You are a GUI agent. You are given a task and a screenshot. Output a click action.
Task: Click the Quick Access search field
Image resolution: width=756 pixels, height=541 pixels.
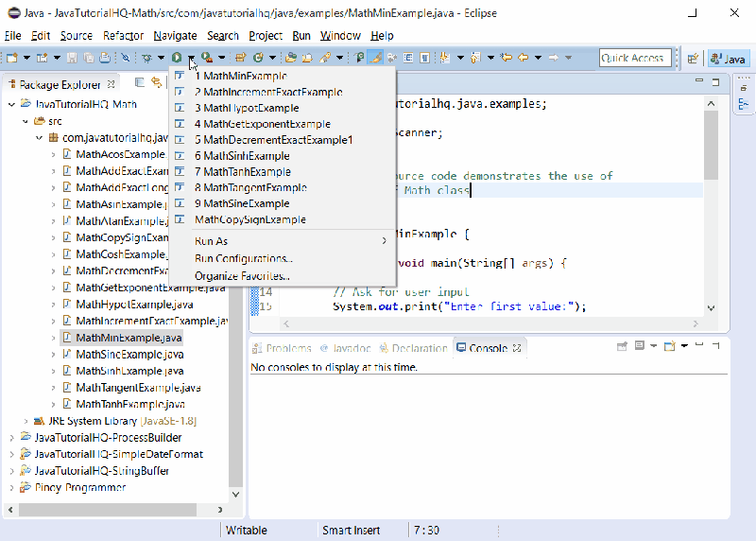(635, 58)
